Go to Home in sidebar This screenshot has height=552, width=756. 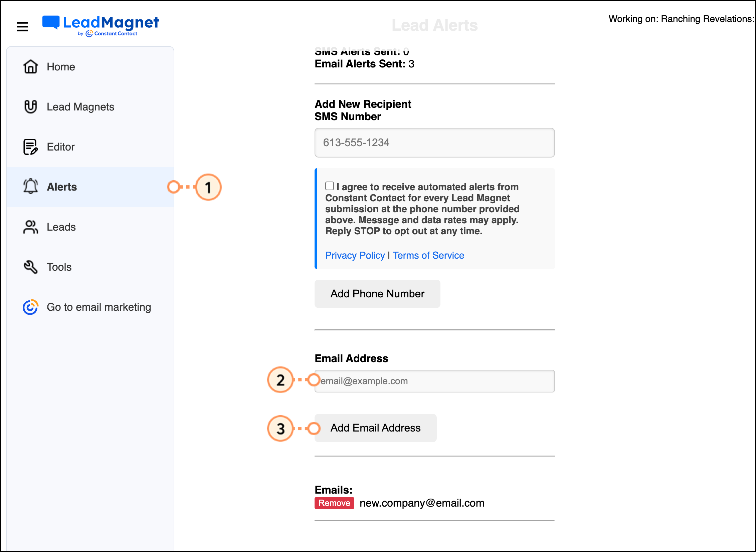(90, 66)
